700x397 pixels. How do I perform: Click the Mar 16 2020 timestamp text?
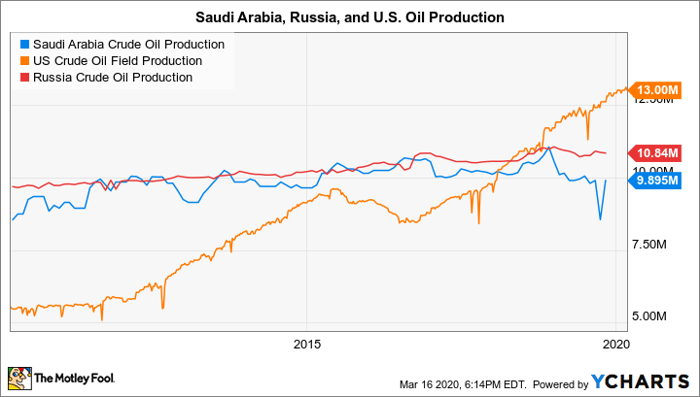coord(463,384)
